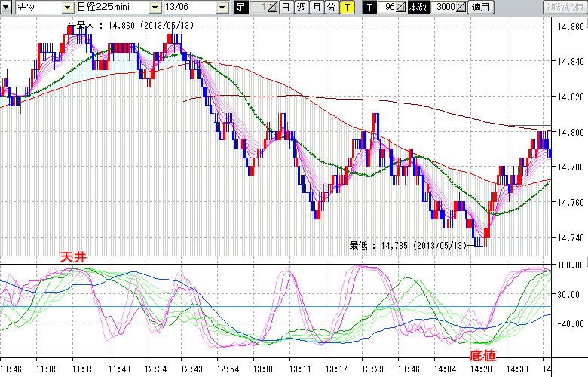Open the leftmost toolbar dropdown arrow
Screen dimensions: 588x377
pyautogui.click(x=6, y=8)
